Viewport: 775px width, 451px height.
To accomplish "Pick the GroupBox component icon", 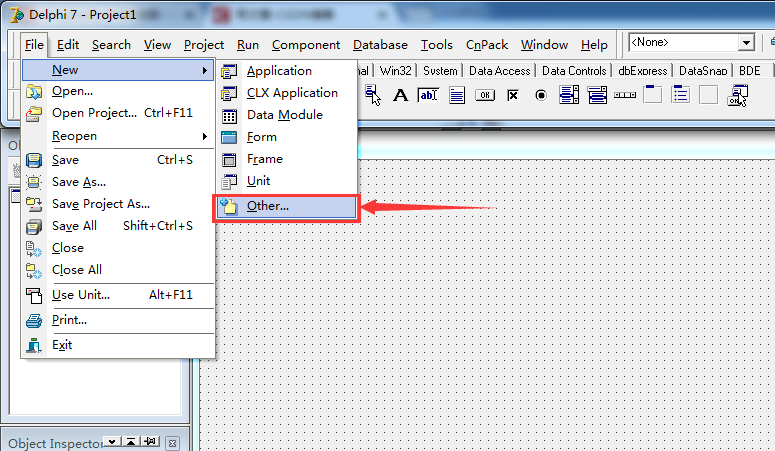I will click(x=652, y=94).
